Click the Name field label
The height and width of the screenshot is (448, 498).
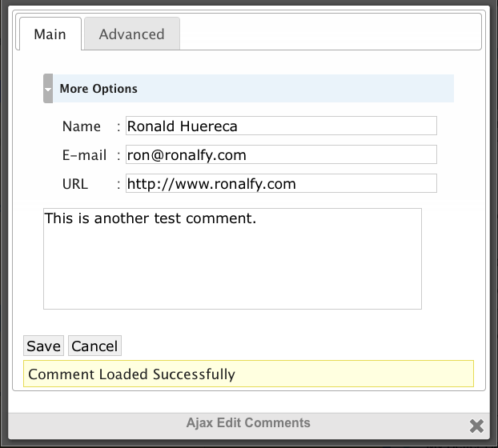click(82, 126)
